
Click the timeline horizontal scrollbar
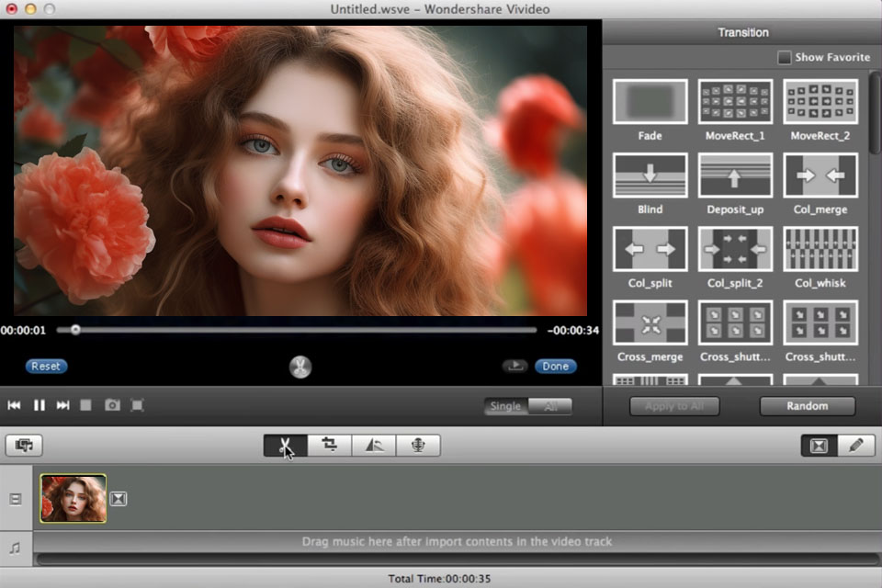[458, 560]
